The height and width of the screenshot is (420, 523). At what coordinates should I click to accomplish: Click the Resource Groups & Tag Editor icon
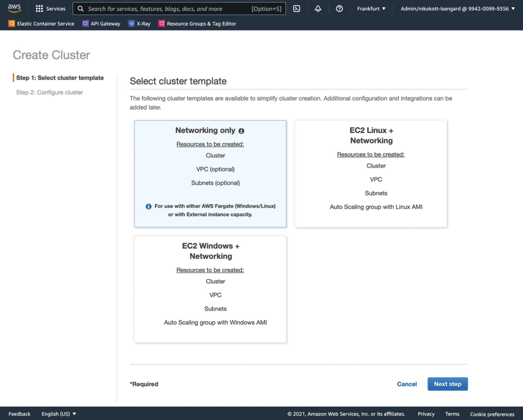point(161,24)
